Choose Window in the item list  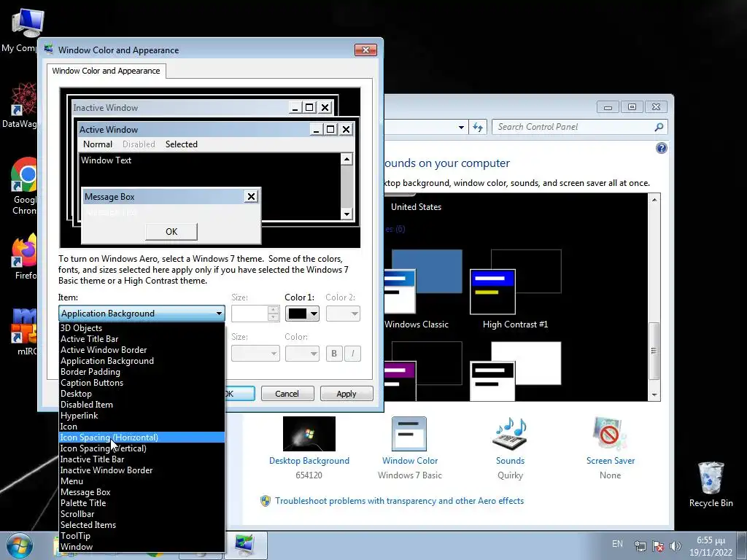pos(142,547)
